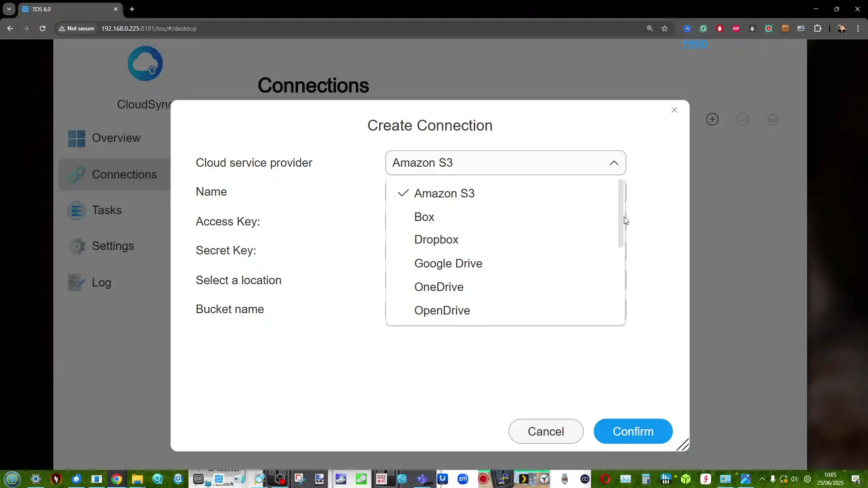Click the checkmark icon in the Connections toolbar
Image resolution: width=868 pixels, height=488 pixels.
[742, 119]
